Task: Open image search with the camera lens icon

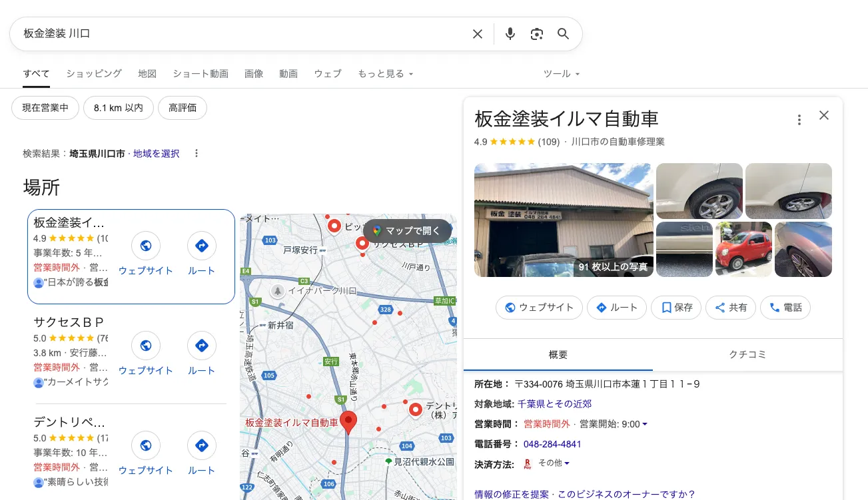Action: click(x=537, y=34)
